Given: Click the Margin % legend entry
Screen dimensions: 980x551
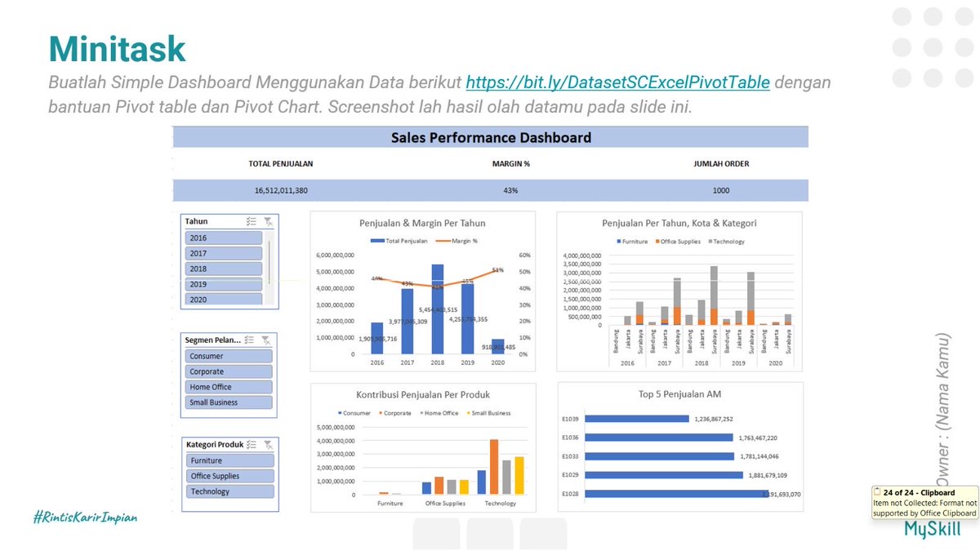Looking at the screenshot, I should click(x=458, y=241).
